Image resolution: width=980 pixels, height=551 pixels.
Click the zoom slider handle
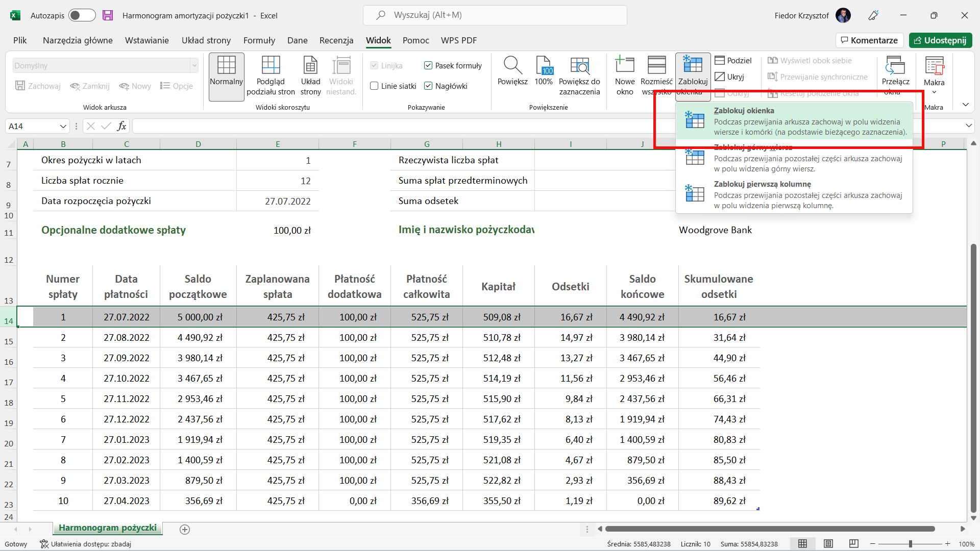tap(910, 544)
